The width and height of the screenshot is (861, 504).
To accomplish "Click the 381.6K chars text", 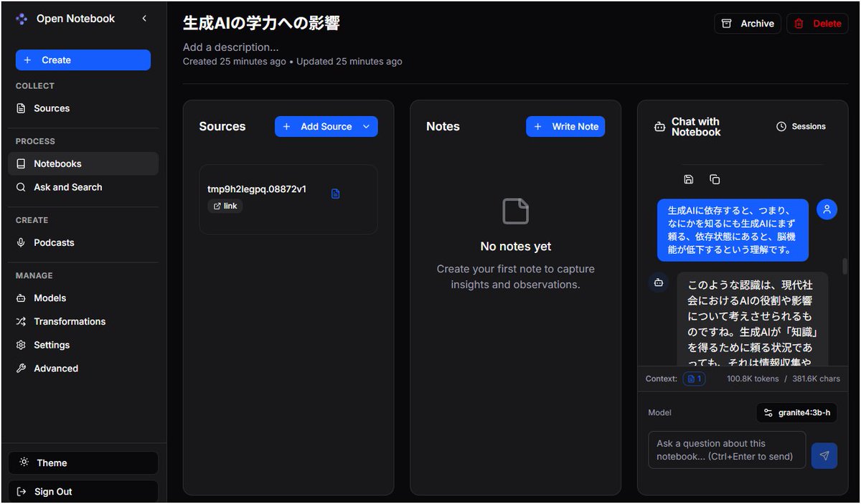I will tap(816, 379).
